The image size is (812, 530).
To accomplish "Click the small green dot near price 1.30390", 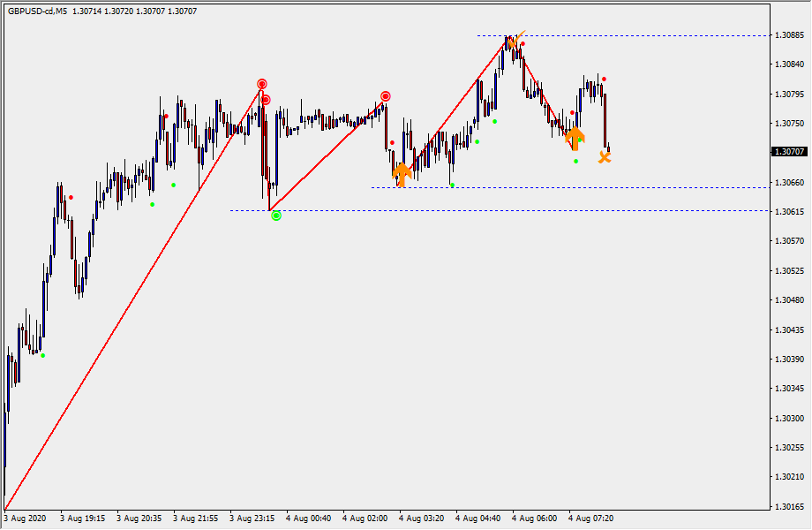I will point(42,356).
